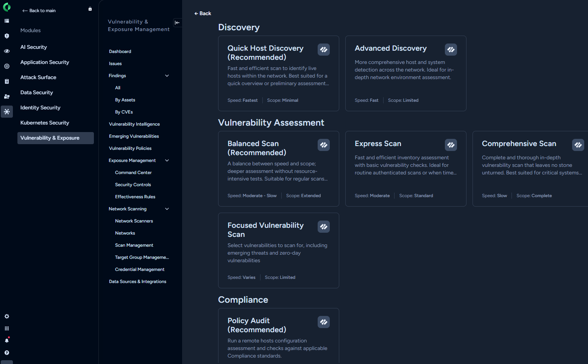
Task: Open the Dashboard page
Action: pyautogui.click(x=120, y=51)
